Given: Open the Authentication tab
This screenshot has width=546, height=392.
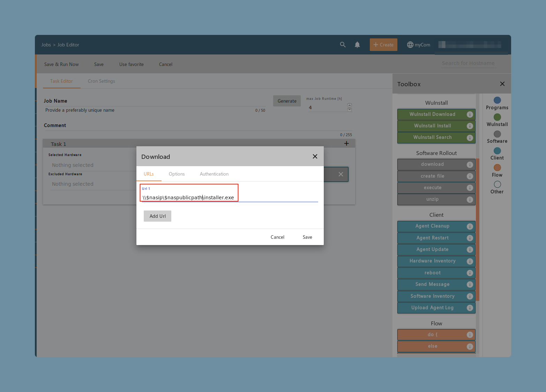Looking at the screenshot, I should click(214, 174).
